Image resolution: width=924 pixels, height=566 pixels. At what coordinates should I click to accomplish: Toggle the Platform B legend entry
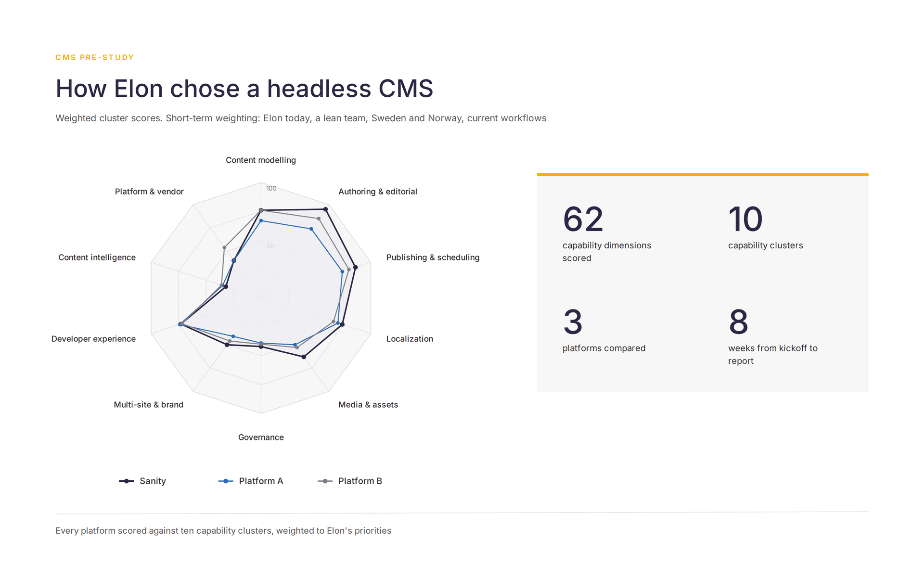pos(350,481)
